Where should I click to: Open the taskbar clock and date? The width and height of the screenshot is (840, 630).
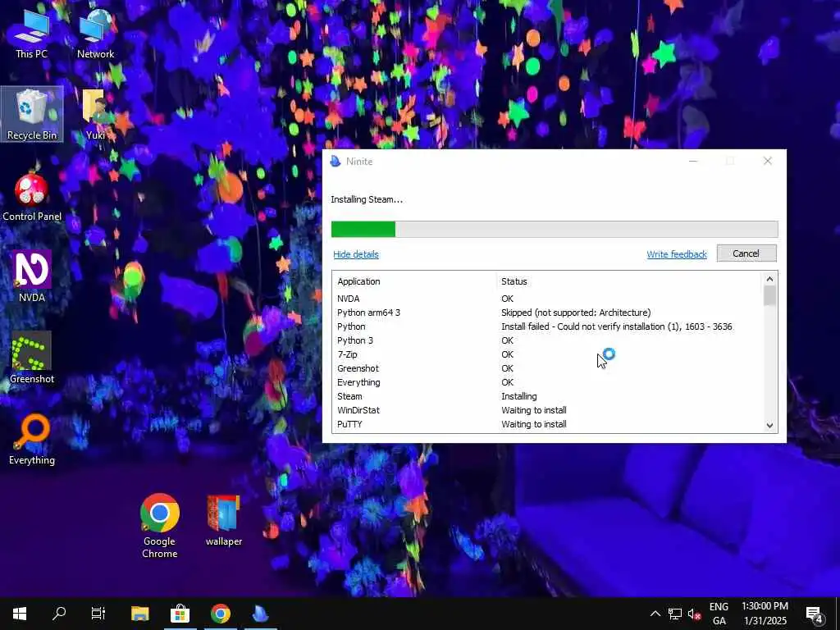(765, 614)
